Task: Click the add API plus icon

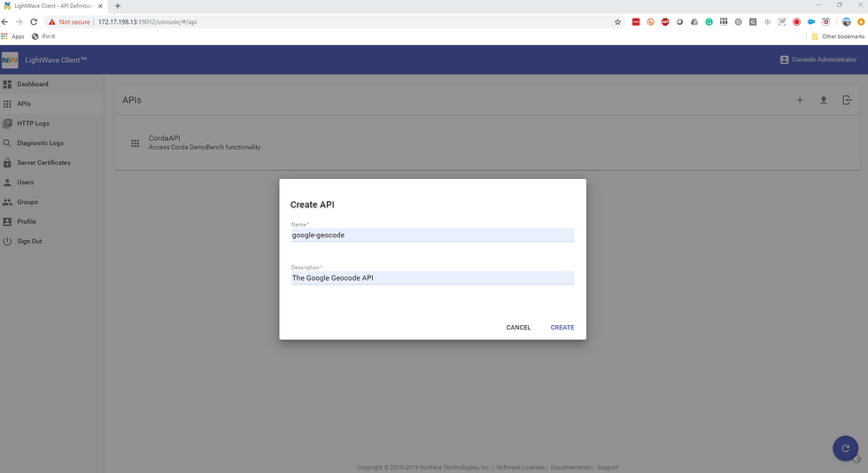Action: coord(799,100)
